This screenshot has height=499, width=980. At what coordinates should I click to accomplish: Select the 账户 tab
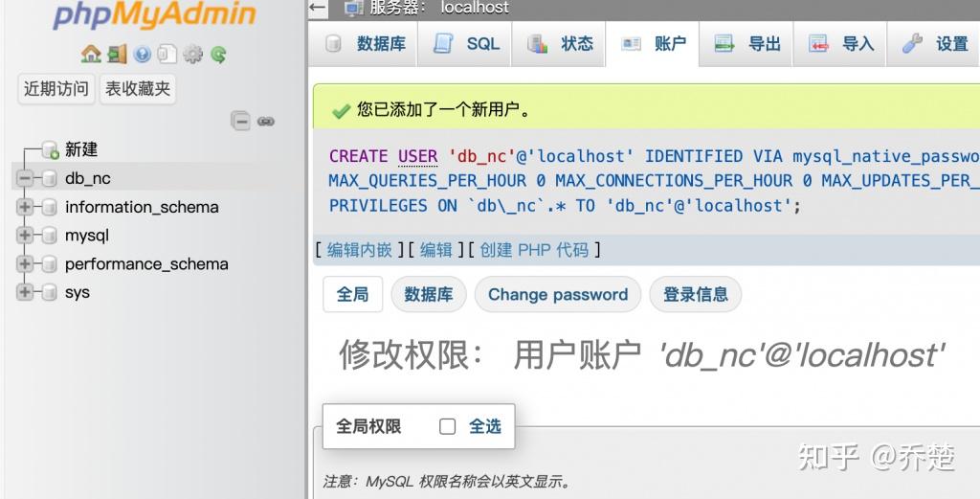click(653, 44)
